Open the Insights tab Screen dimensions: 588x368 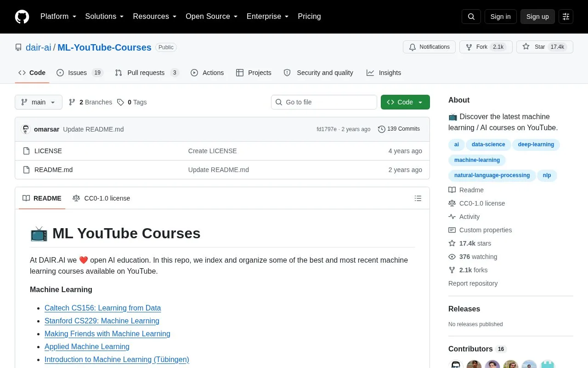pyautogui.click(x=384, y=73)
